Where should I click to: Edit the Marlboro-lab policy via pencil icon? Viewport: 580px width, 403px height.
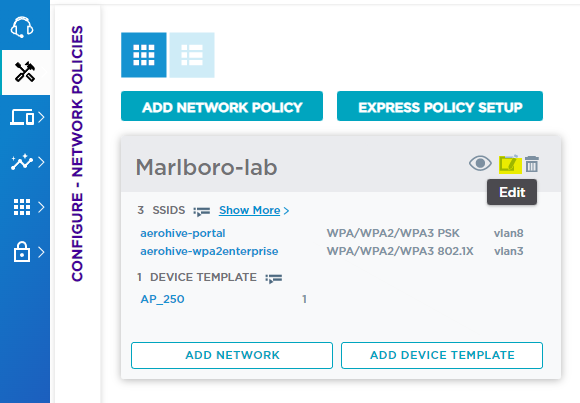(x=509, y=164)
